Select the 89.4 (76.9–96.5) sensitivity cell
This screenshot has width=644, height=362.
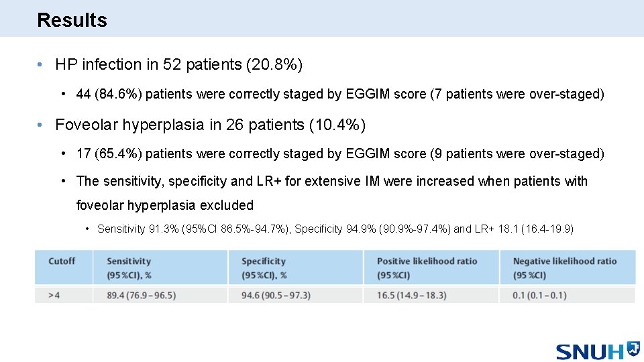[141, 295]
